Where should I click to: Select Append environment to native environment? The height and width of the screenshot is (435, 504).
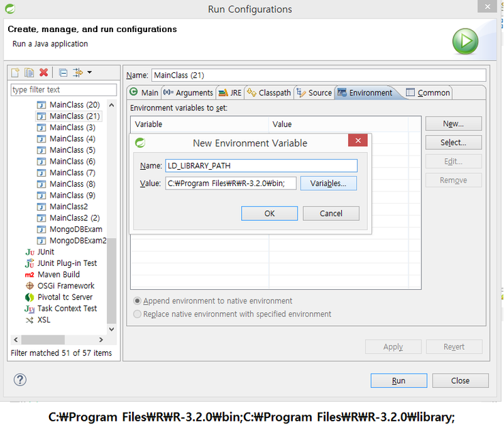point(138,301)
